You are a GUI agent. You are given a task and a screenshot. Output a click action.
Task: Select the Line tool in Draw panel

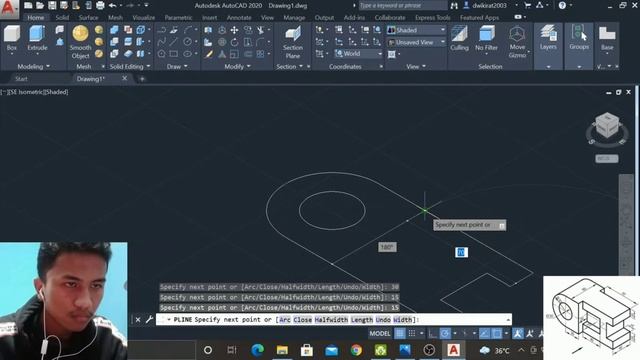coord(174,42)
